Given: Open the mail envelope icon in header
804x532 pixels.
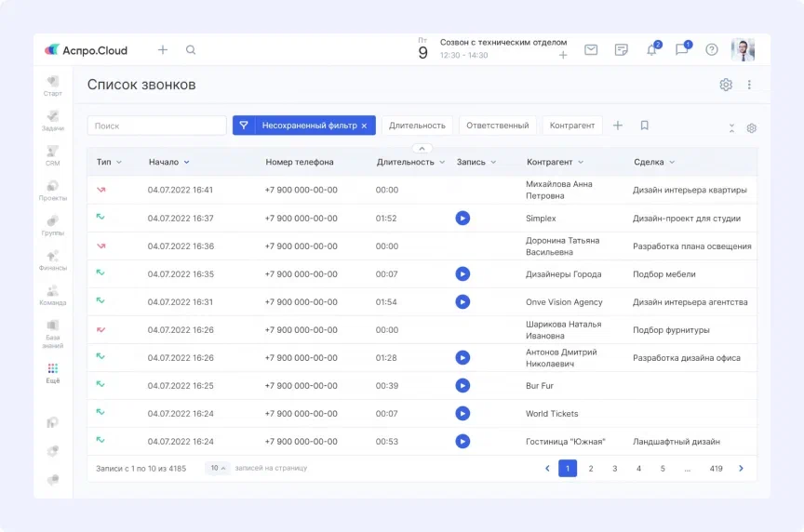Looking at the screenshot, I should (x=591, y=50).
